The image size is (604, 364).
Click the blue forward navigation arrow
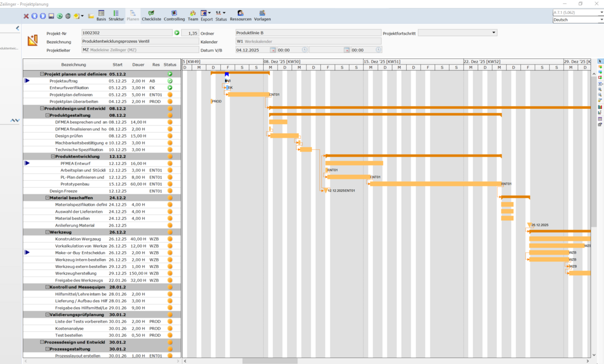pyautogui.click(x=42, y=16)
